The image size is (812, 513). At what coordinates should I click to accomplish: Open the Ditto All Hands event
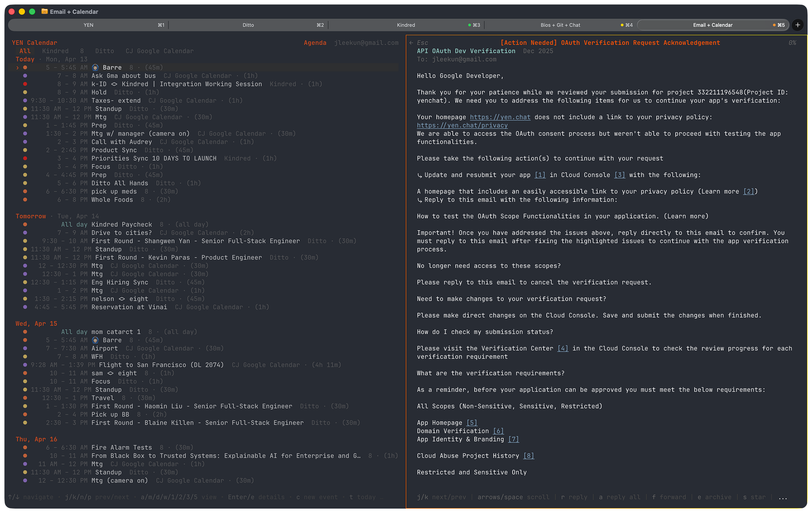point(119,183)
